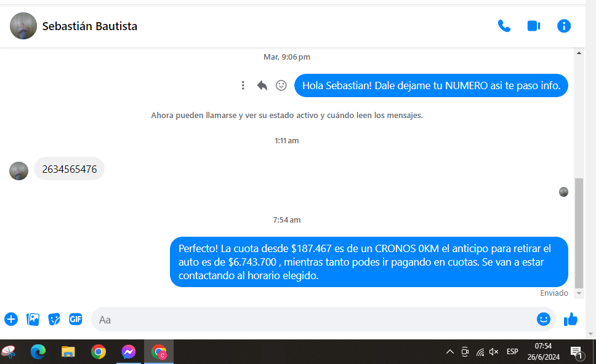Viewport: 596px width, 364px height.
Task: Open Messenger from the taskbar
Action: tap(128, 352)
